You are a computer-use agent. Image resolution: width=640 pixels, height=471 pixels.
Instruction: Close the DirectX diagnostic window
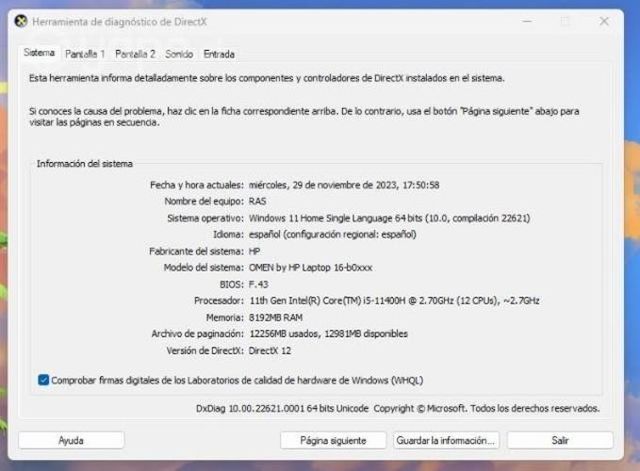coord(604,21)
